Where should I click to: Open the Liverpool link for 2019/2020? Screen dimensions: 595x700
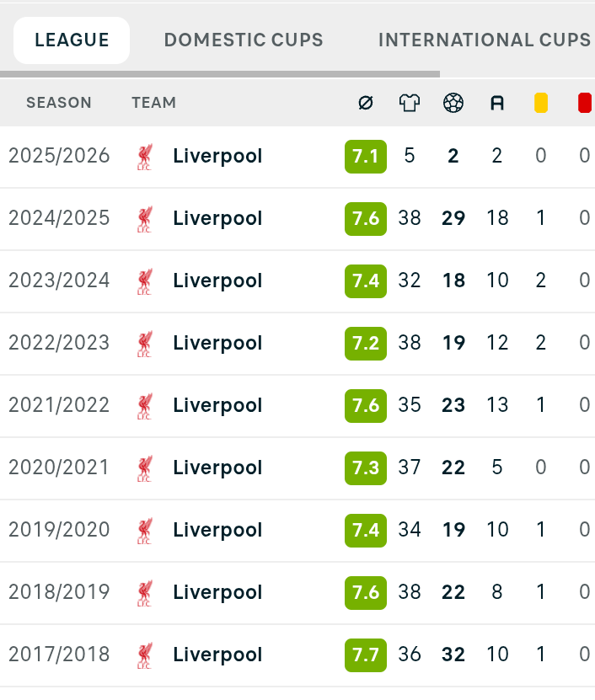pos(217,531)
